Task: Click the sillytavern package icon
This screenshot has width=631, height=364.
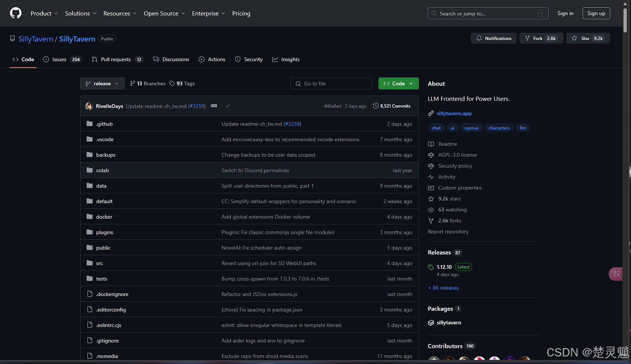Action: pyautogui.click(x=431, y=323)
